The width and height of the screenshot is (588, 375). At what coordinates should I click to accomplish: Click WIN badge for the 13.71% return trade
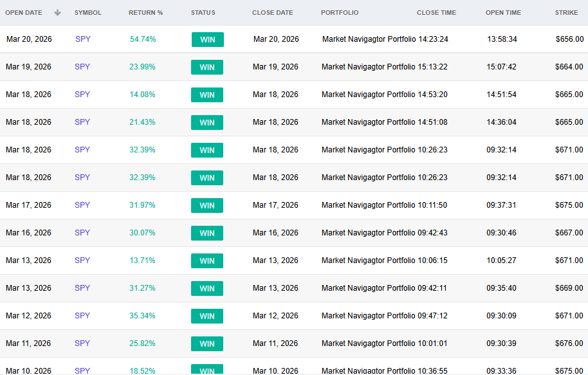(207, 261)
